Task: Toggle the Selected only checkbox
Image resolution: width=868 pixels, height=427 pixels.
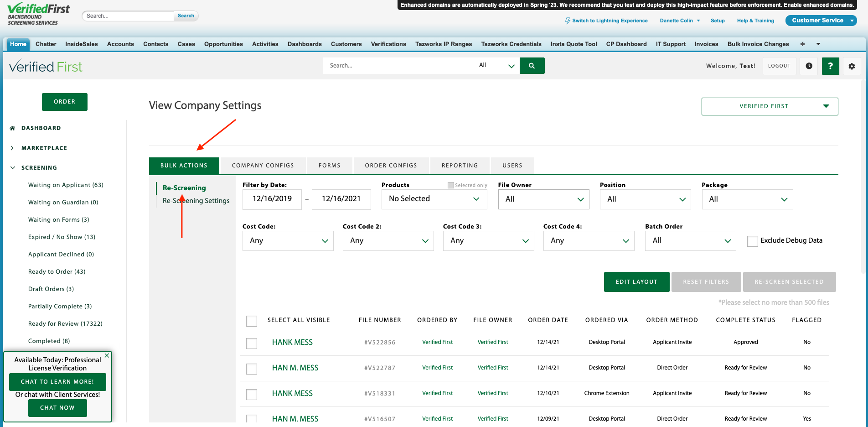Action: (450, 185)
